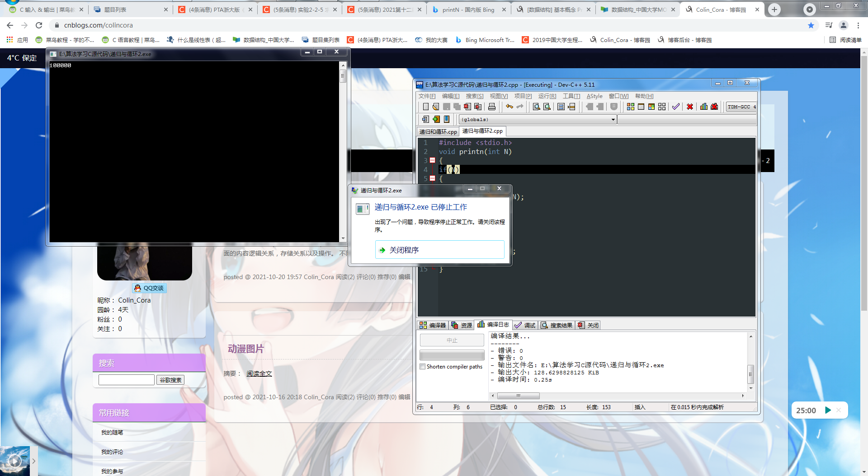The height and width of the screenshot is (476, 868).
Task: Click the Open file icon in Dev-C++
Action: [436, 107]
